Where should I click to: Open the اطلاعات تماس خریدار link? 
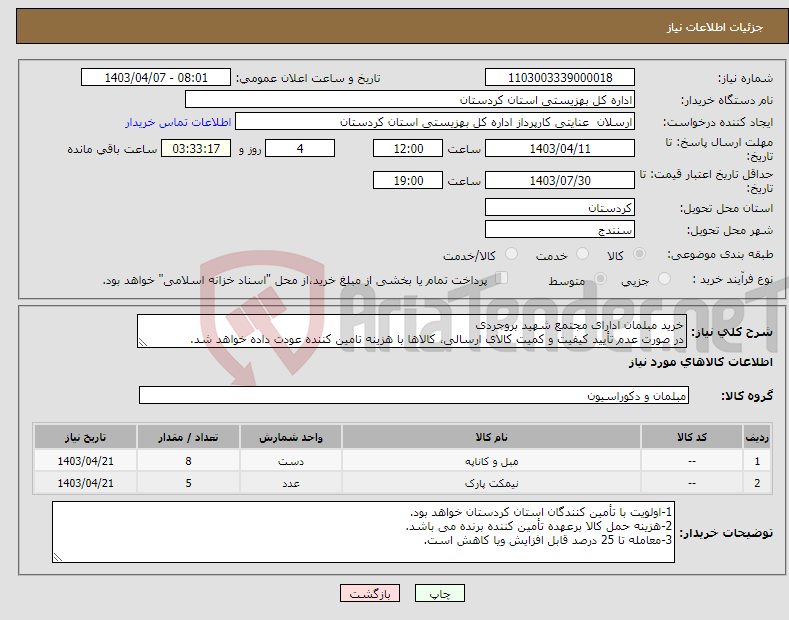(178, 122)
